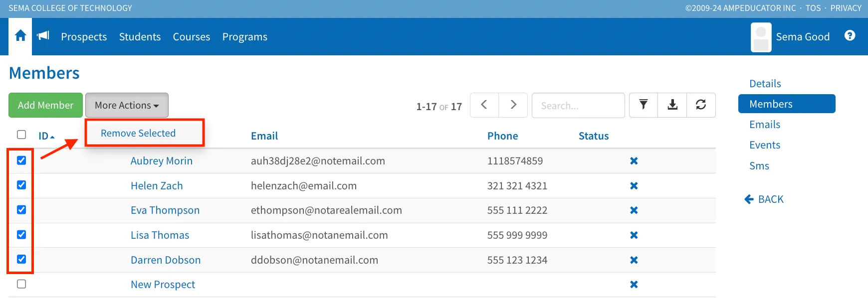Image resolution: width=868 pixels, height=298 pixels.
Task: Remove Lisa Thomas using the X icon
Action: coord(634,235)
